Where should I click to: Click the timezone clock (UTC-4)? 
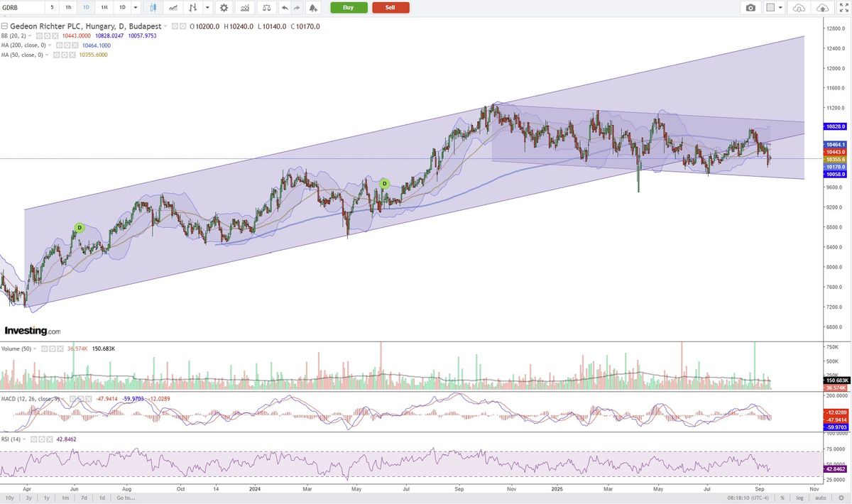749,498
